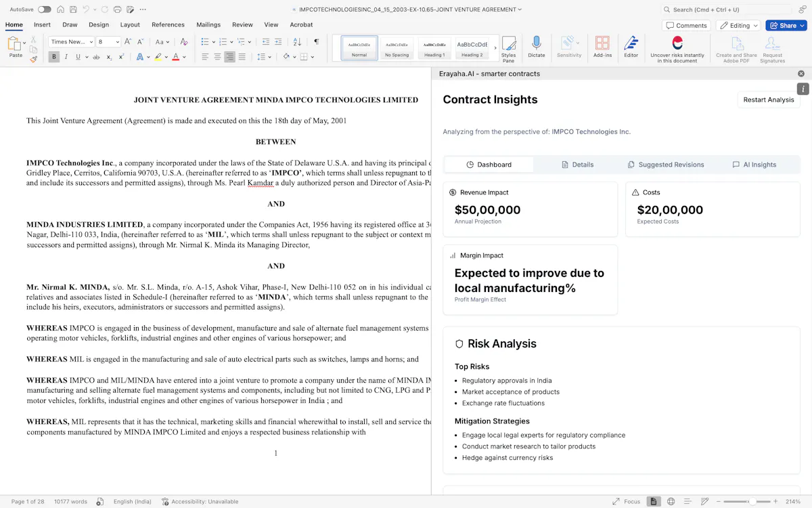
Task: Turn on Focus mode
Action: point(626,501)
